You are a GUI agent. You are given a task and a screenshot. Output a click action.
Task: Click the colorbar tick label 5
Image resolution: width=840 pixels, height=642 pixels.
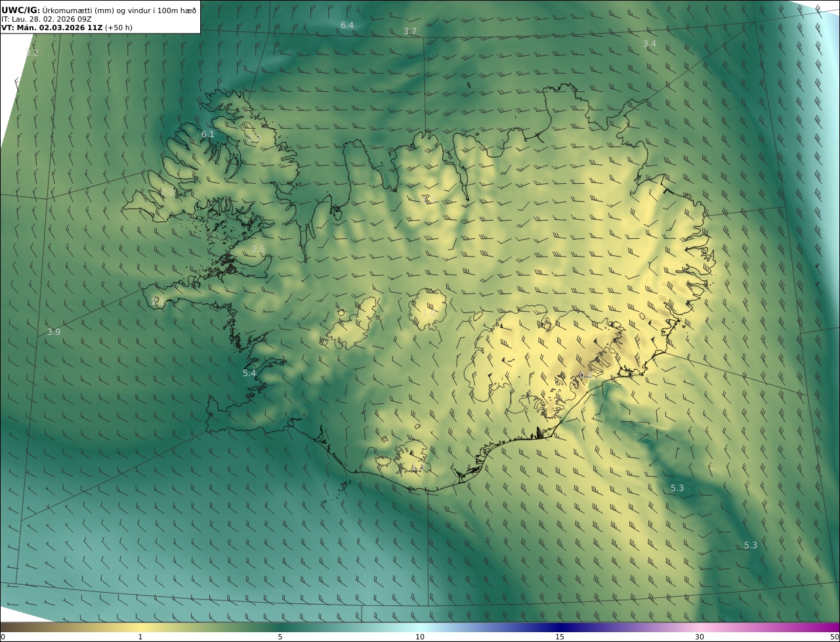(x=280, y=637)
